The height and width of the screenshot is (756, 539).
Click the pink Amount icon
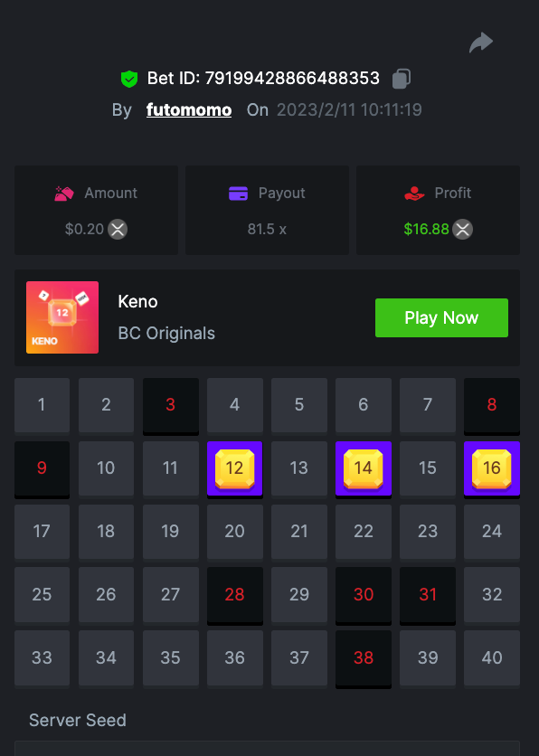(x=64, y=194)
